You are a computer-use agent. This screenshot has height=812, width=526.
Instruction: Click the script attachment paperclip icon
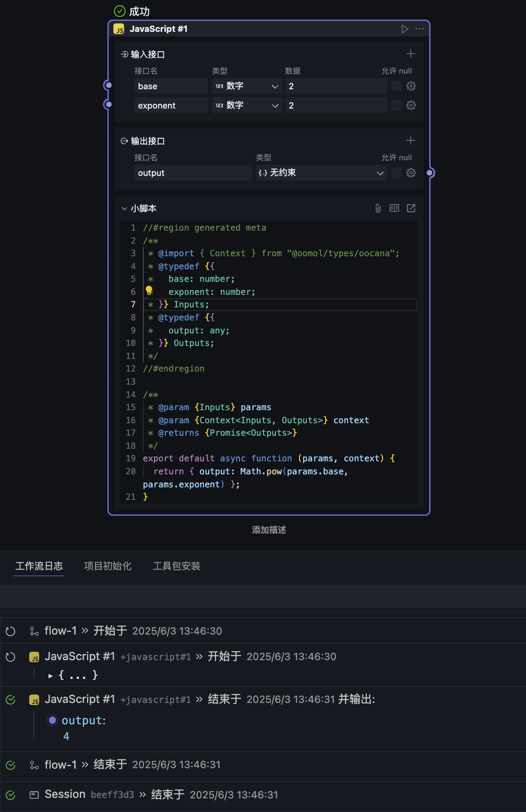click(378, 208)
